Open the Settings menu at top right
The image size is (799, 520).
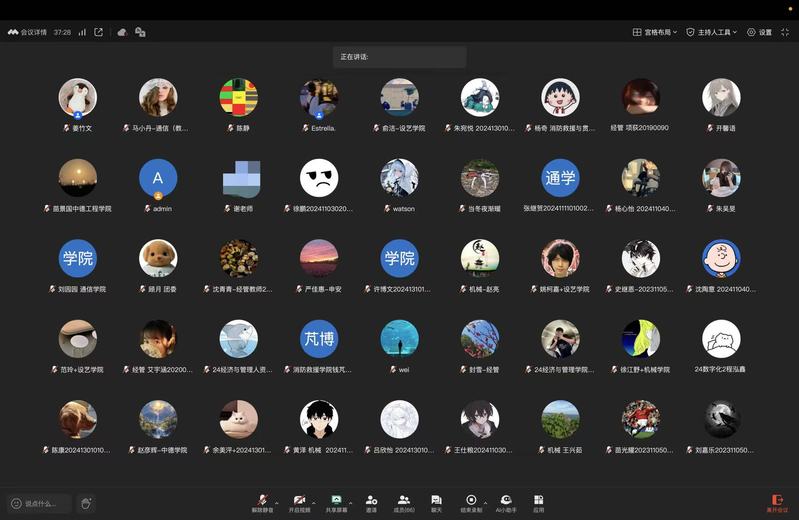(759, 32)
